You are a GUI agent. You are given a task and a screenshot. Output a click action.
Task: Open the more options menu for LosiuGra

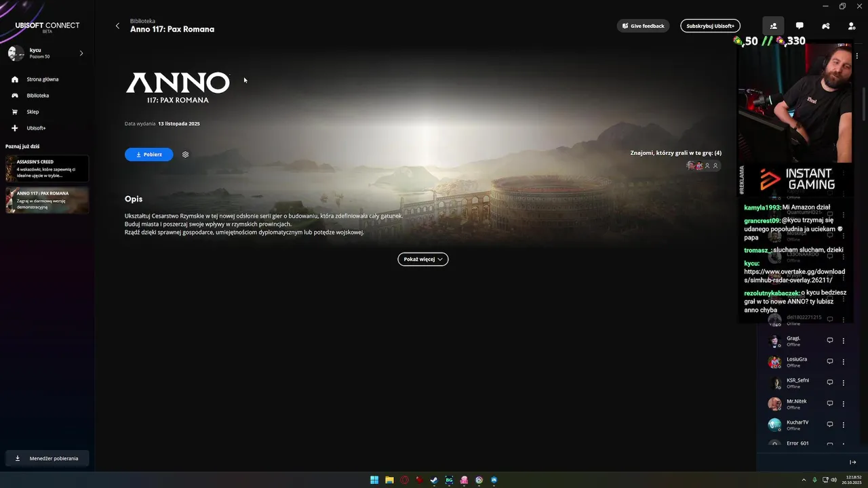[x=844, y=361]
